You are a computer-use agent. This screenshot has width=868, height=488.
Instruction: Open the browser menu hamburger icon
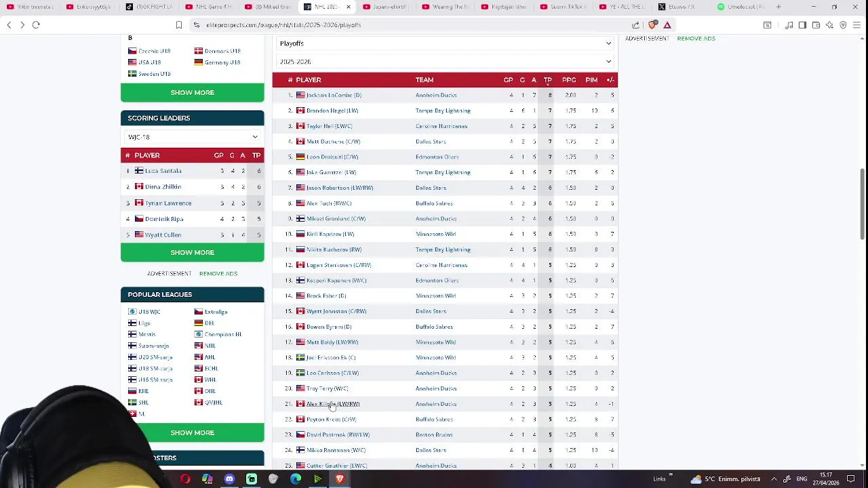pyautogui.click(x=858, y=25)
